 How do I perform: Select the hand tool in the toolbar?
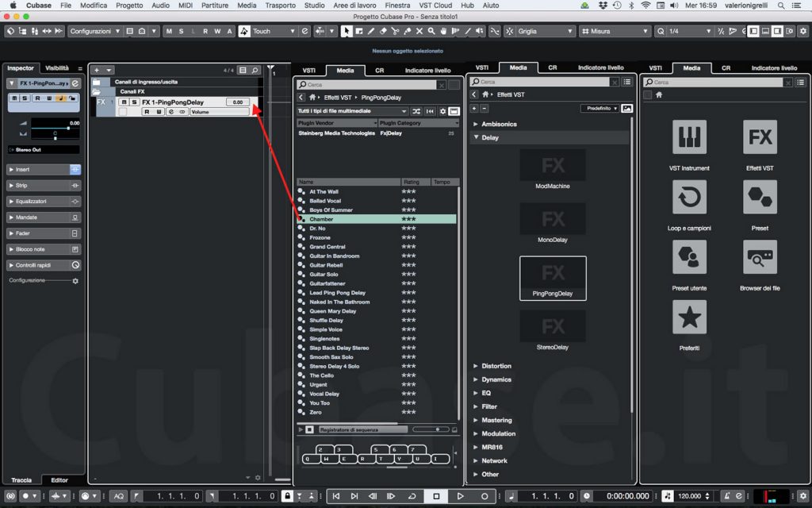[x=444, y=31]
